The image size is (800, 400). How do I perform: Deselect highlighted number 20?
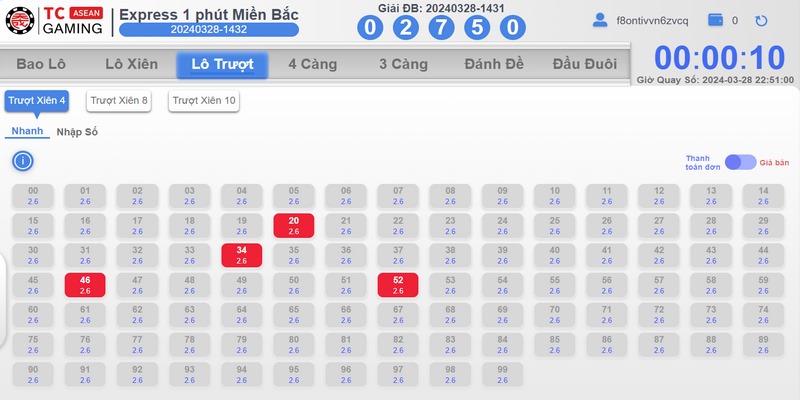pos(293,226)
